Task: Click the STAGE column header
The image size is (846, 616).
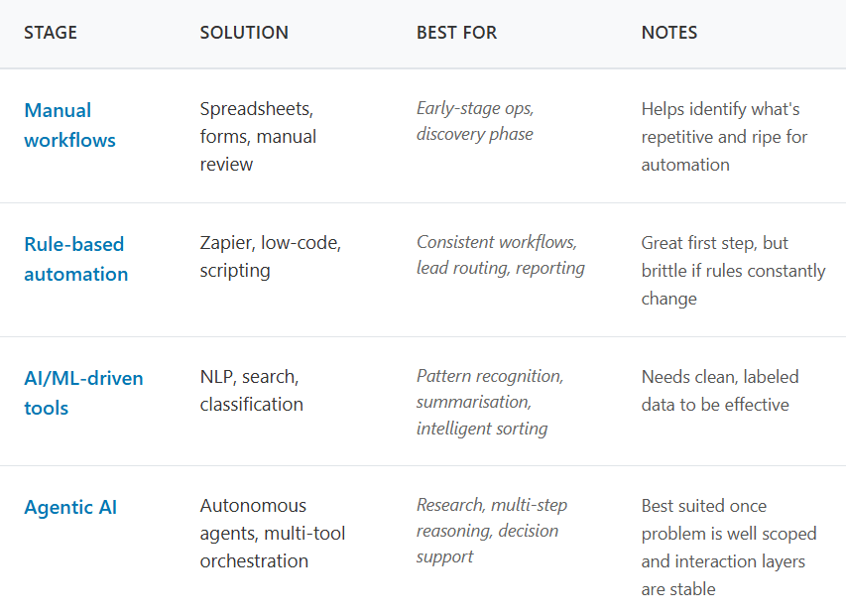Action: tap(51, 33)
